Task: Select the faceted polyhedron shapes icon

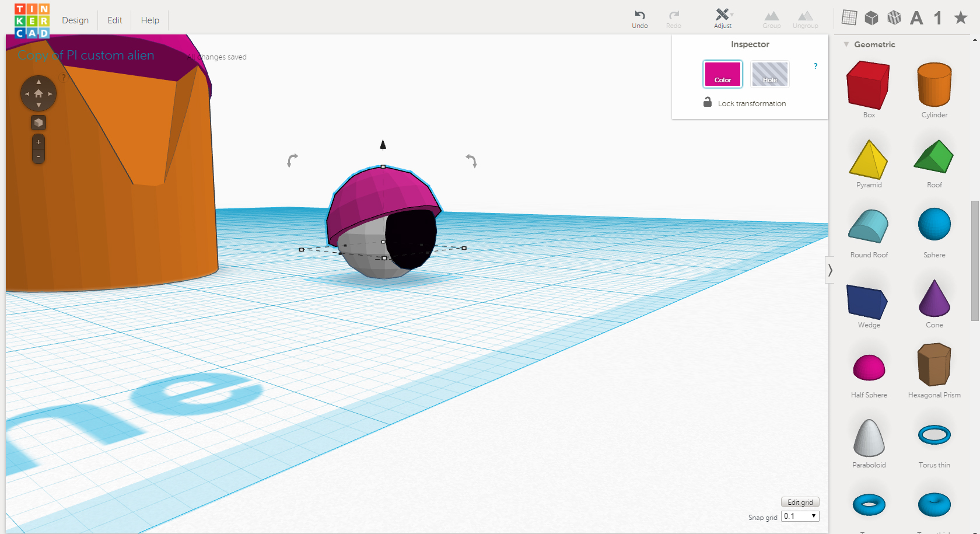Action: (894, 18)
